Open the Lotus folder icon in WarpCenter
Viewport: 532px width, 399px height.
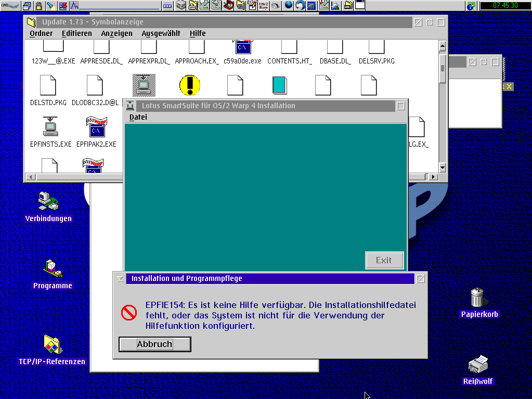click(348, 5)
